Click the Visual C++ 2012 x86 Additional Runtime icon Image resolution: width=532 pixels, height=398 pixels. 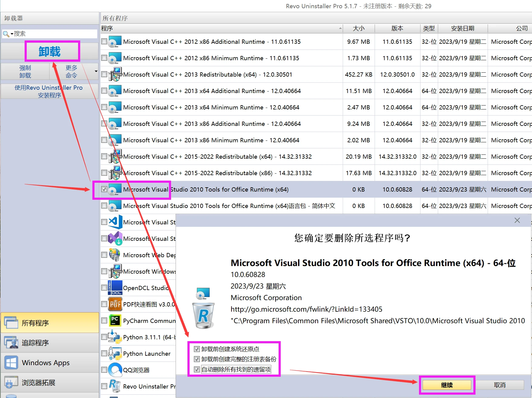click(x=115, y=42)
